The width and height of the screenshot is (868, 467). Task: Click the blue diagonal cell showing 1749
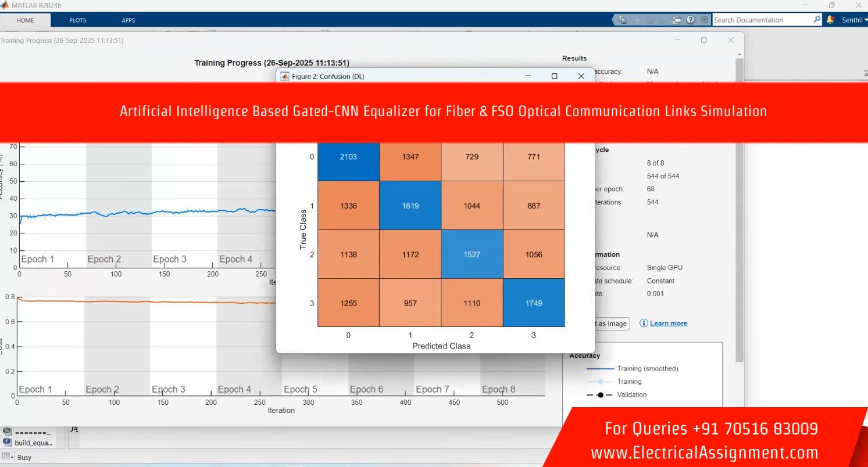point(533,303)
